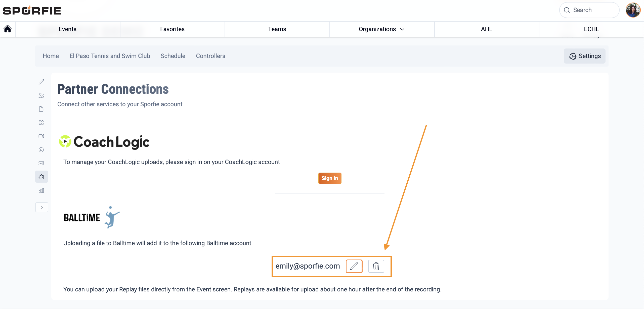The width and height of the screenshot is (644, 309).
Task: Open the pencil edit sidebar icon
Action: [x=41, y=82]
